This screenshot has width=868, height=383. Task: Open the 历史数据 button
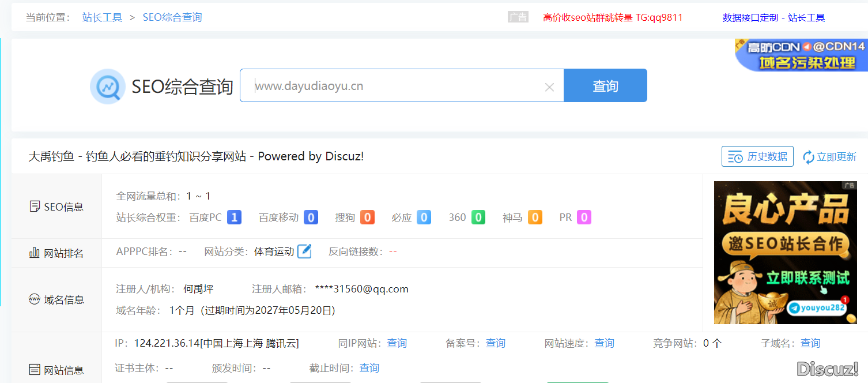757,156
